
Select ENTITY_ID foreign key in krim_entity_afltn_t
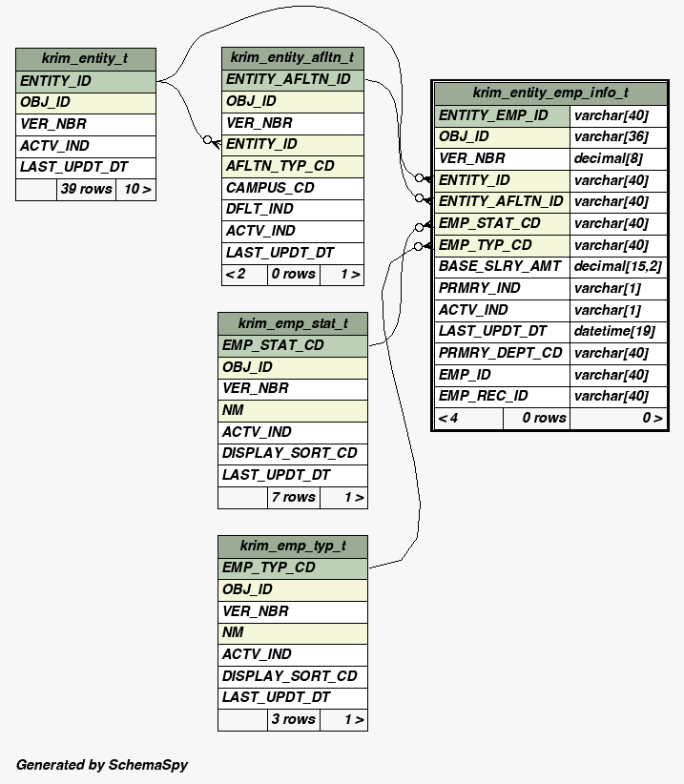(x=293, y=145)
